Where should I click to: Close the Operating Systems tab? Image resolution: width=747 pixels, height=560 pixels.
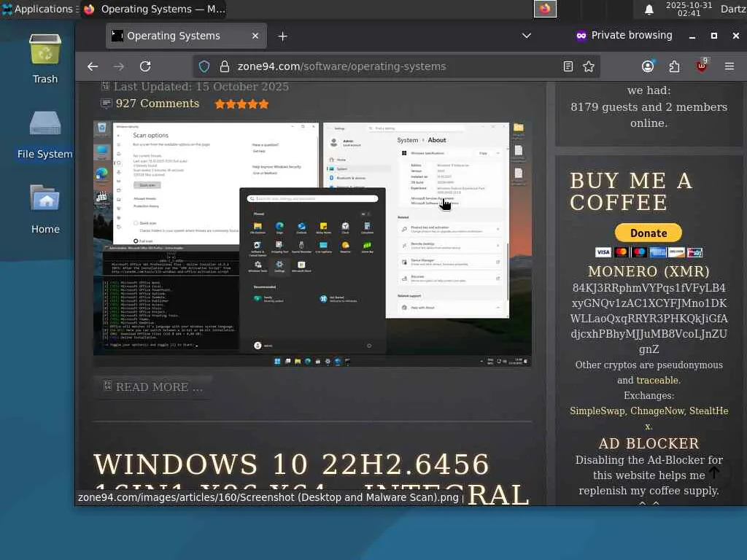[255, 36]
